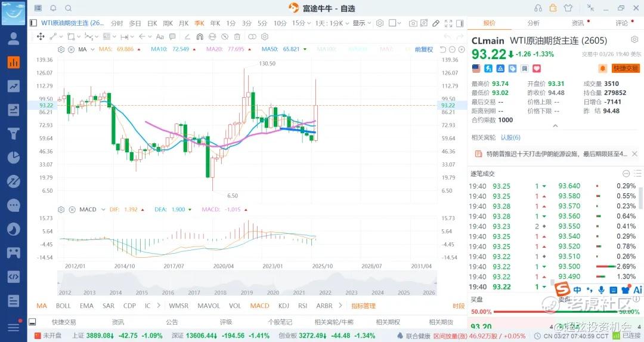Open the hamburger menu at sidebar bottom

pyautogui.click(x=14, y=327)
